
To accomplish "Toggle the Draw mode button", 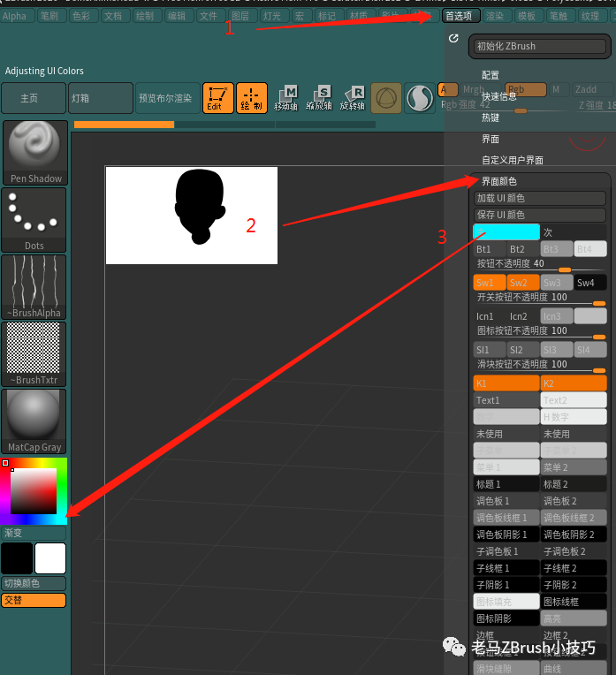I will click(x=252, y=98).
